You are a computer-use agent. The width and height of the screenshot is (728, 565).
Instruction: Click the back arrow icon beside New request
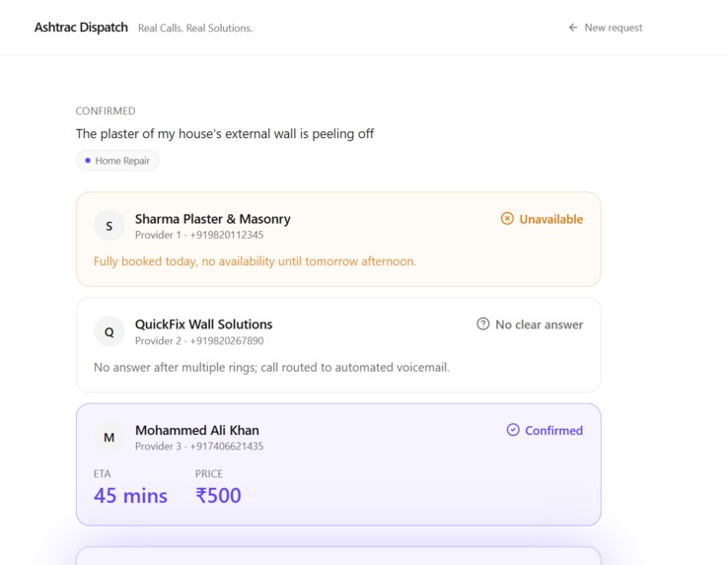point(573,28)
